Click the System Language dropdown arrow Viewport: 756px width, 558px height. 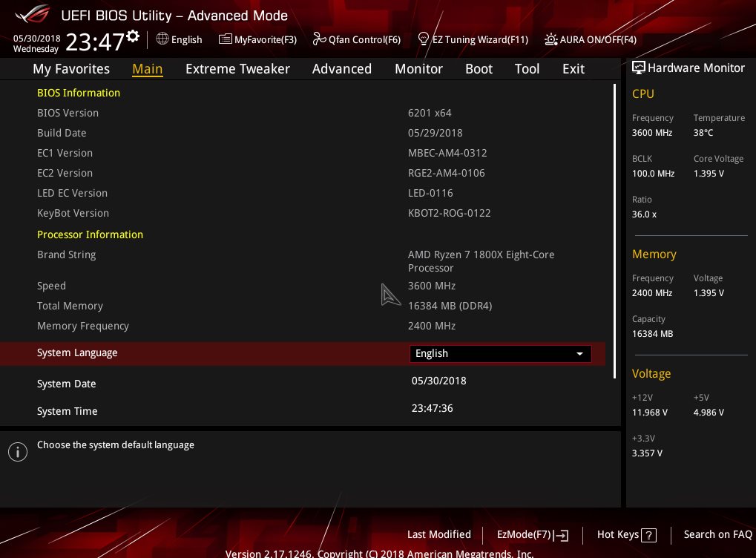(579, 353)
